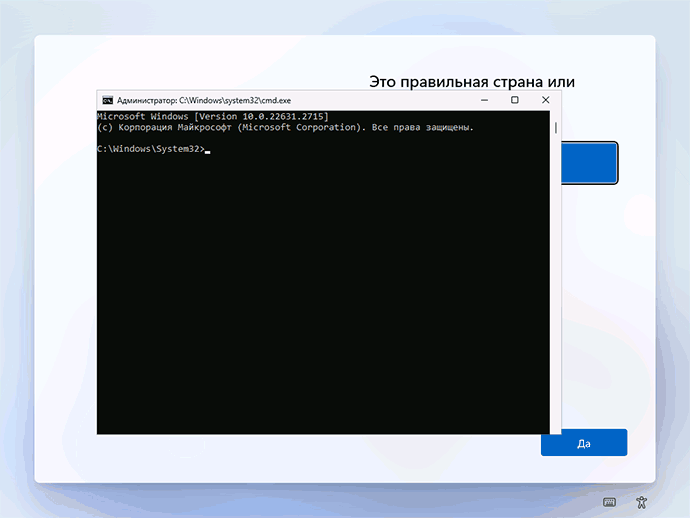This screenshot has width=690, height=518.
Task: Close the Administrator command prompt window
Action: click(545, 100)
